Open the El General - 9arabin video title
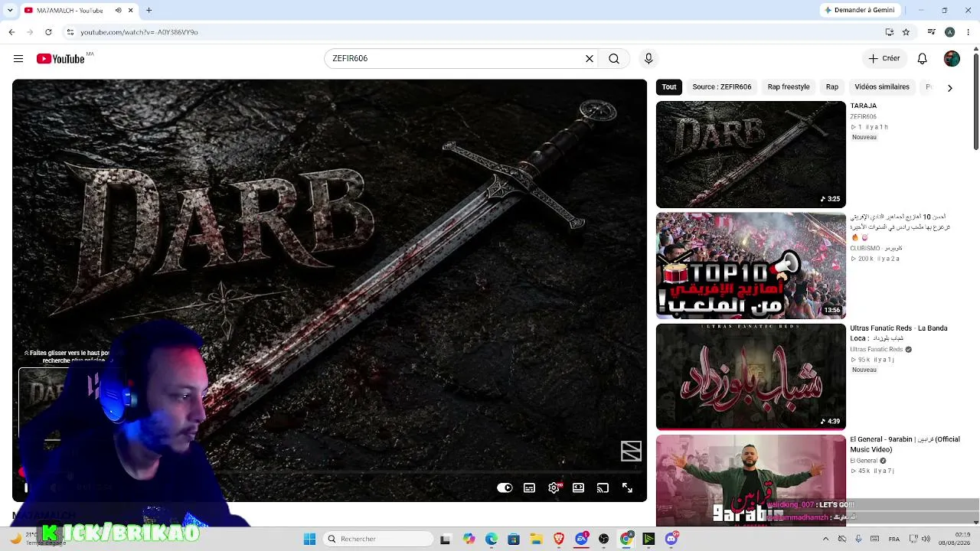Viewport: 980px width, 551px height. click(x=905, y=445)
